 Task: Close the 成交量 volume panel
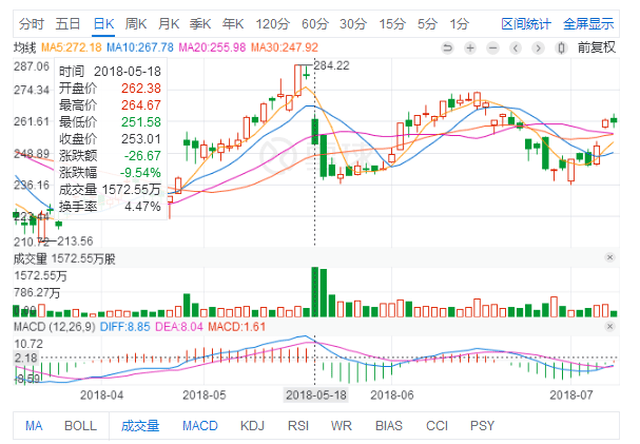pos(610,258)
